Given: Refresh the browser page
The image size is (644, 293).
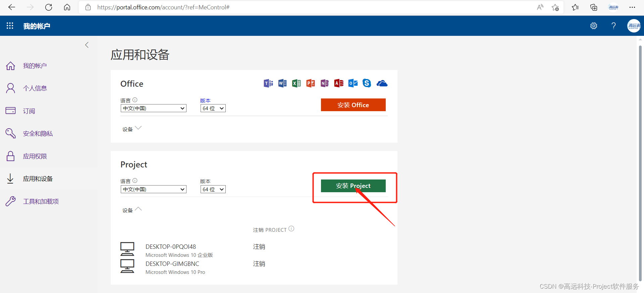Looking at the screenshot, I should [x=49, y=7].
